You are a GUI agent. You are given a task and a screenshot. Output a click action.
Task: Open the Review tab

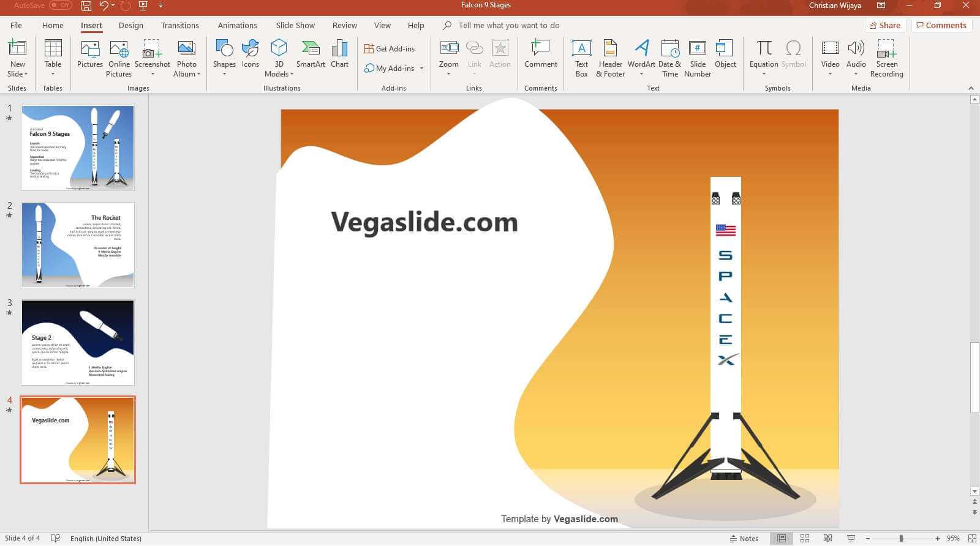344,25
